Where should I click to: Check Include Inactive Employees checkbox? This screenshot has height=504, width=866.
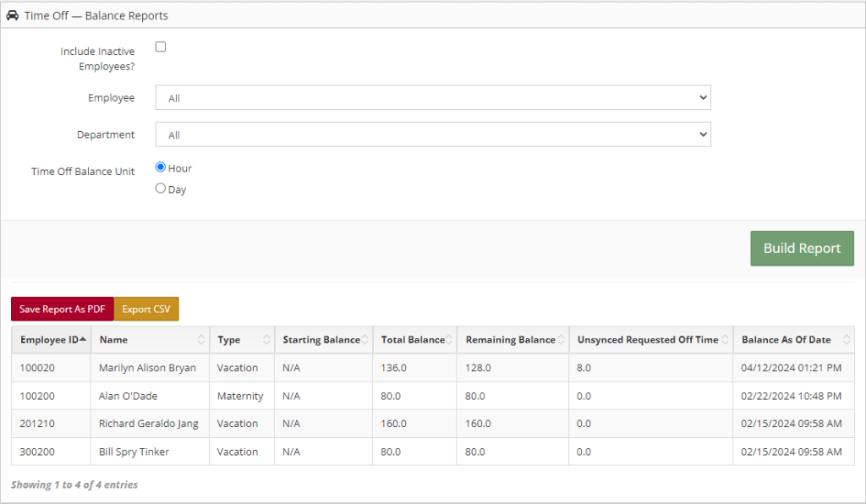[161, 47]
